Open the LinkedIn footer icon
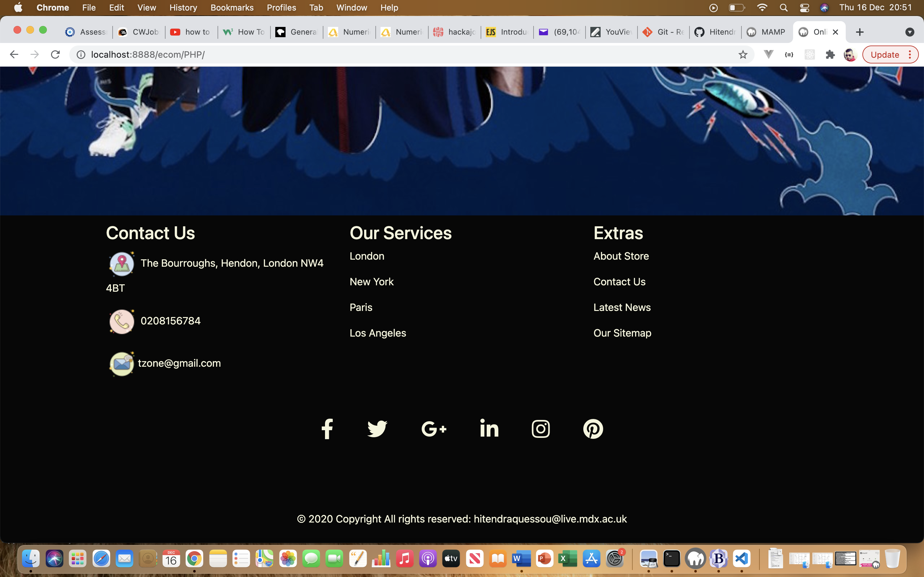This screenshot has height=577, width=924. [489, 429]
